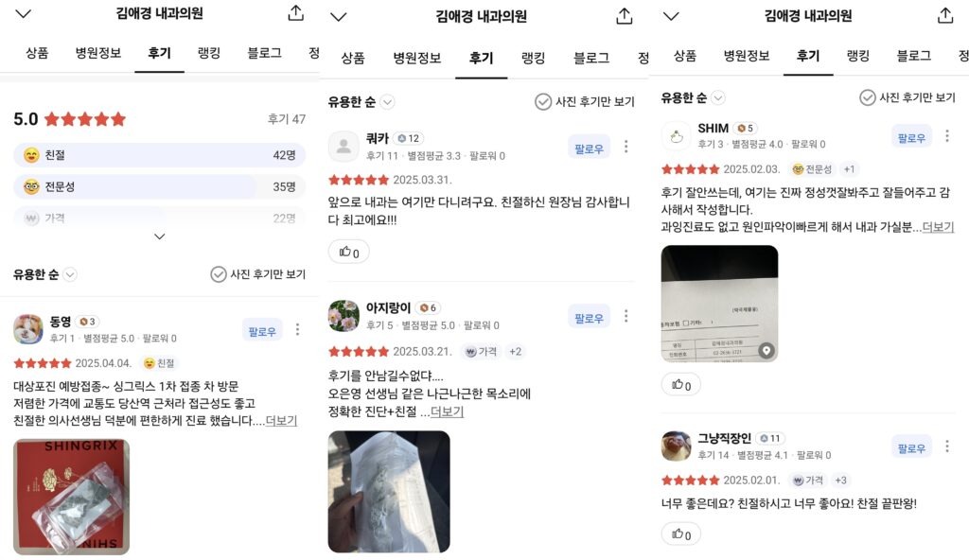The height and width of the screenshot is (560, 969).
Task: Switch to 병원정보 tab in left panel
Action: pyautogui.click(x=97, y=53)
